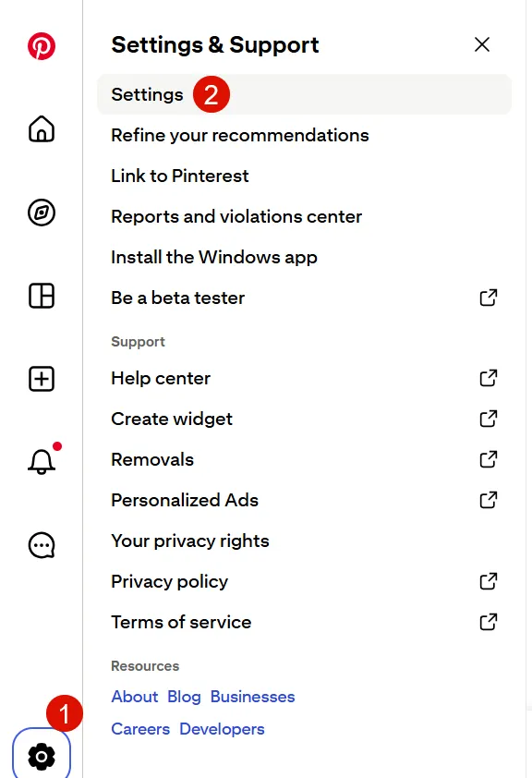Open notifications bell icon
Screen dimensions: 532x778
tap(42, 462)
